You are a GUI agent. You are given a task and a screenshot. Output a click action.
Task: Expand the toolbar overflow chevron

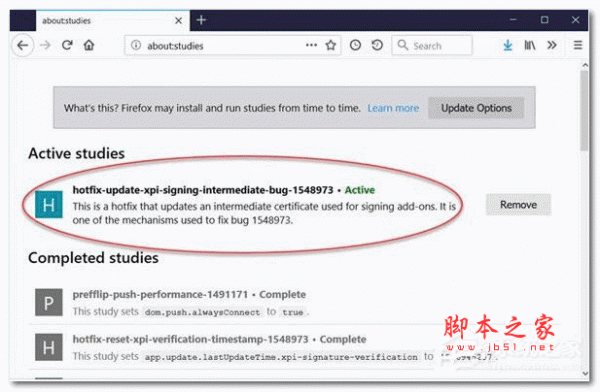[x=551, y=45]
